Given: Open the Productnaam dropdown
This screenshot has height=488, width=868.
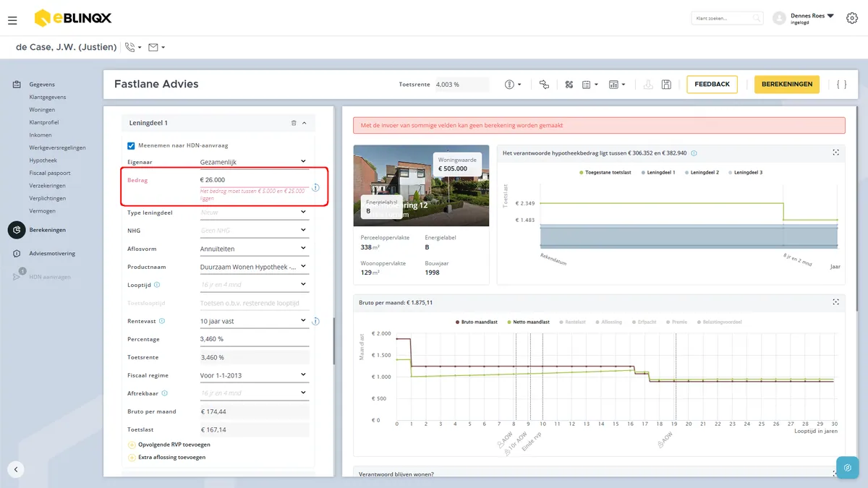Looking at the screenshot, I should point(253,267).
